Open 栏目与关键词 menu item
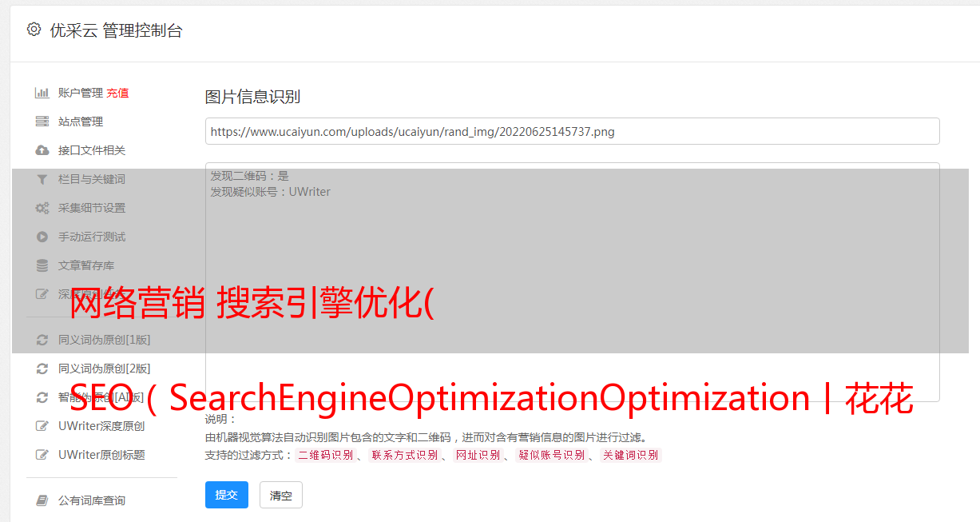 (x=92, y=179)
